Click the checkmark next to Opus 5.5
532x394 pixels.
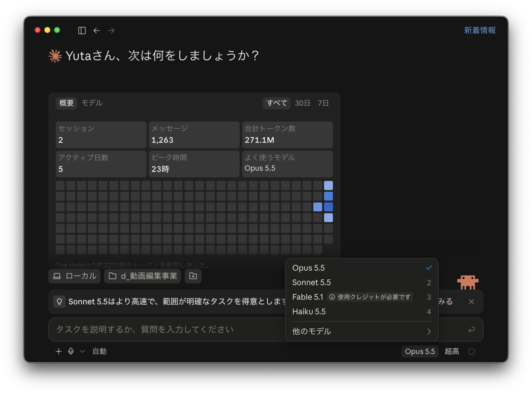point(429,268)
